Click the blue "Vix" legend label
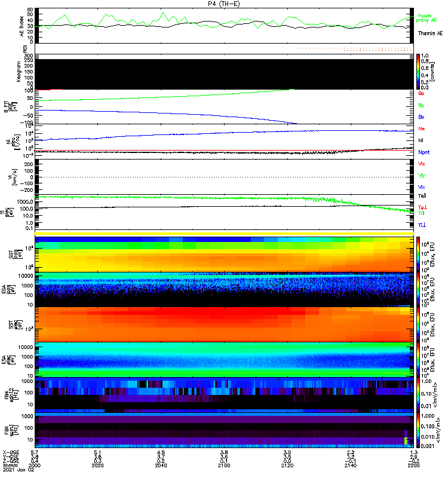 pyautogui.click(x=422, y=187)
